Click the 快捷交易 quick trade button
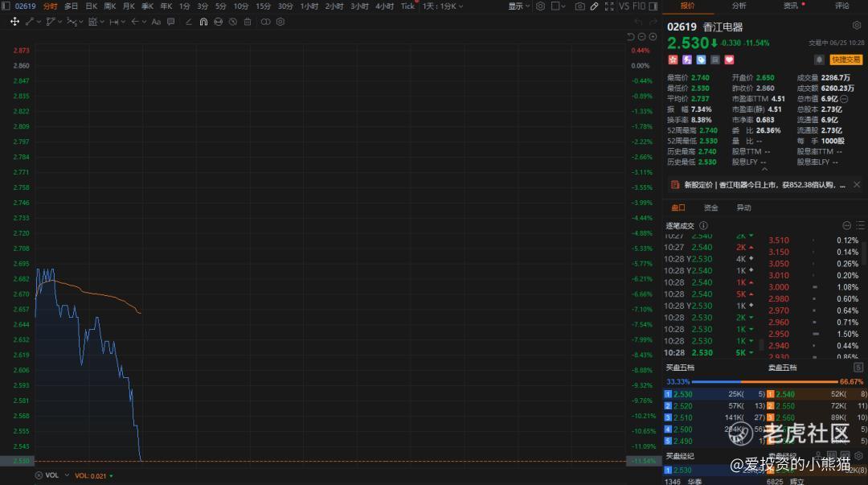Screen dimensions: 868x485 pos(845,60)
